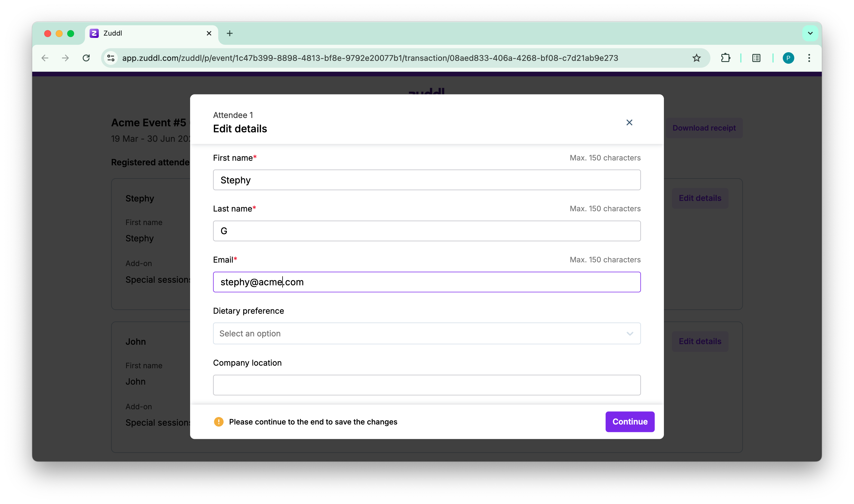Open the tab search dropdown arrow
Screen dimensions: 854x504
810,33
